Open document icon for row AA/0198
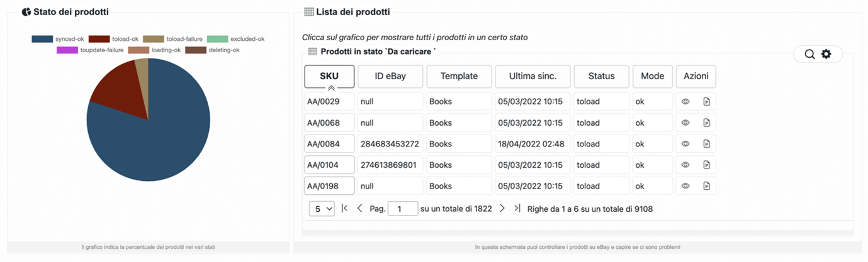868x262 pixels. pos(706,186)
